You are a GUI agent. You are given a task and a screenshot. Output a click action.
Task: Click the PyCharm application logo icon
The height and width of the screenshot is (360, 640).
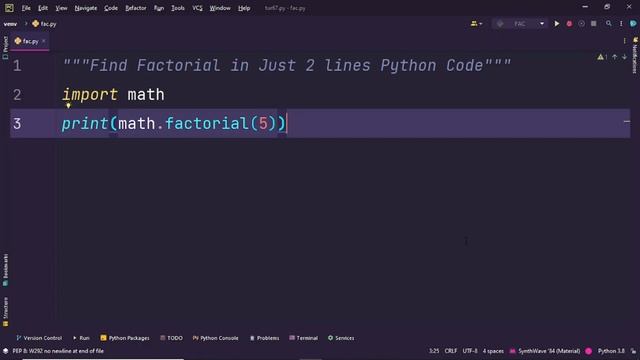click(x=9, y=8)
